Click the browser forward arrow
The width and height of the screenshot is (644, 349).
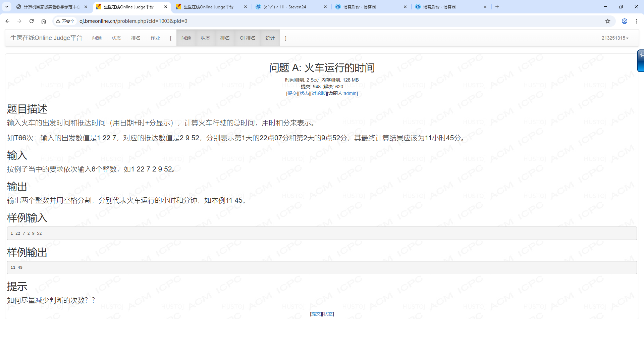pos(19,21)
